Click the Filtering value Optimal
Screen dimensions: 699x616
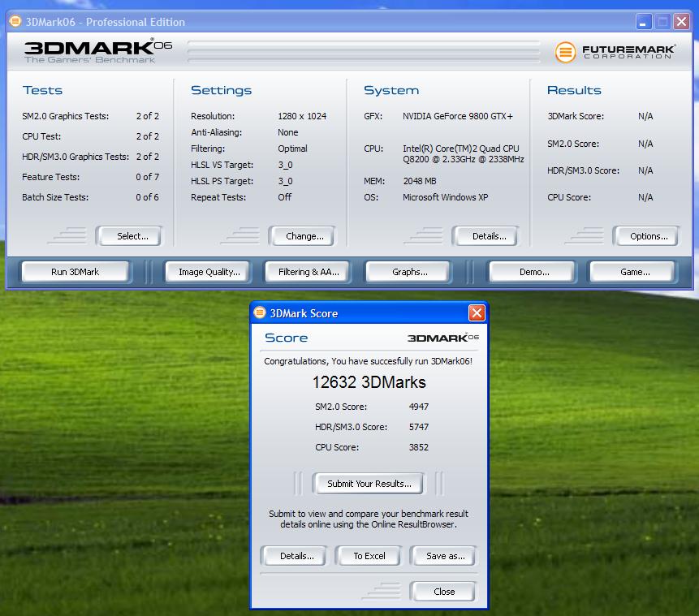[x=292, y=149]
